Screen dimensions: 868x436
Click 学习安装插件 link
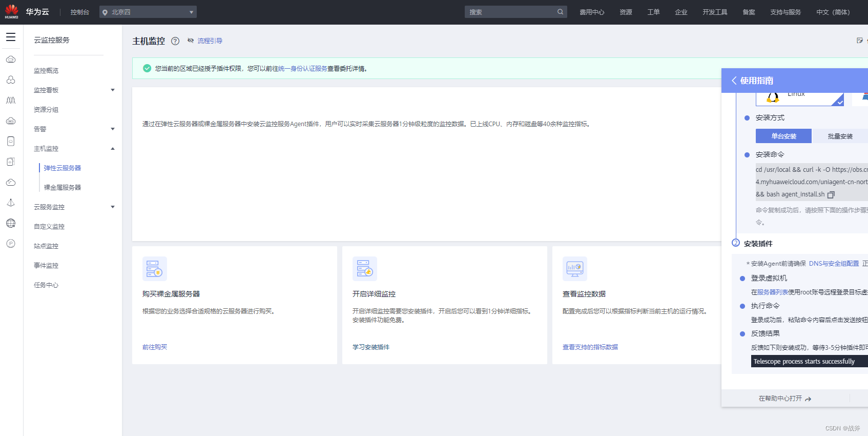(371, 347)
